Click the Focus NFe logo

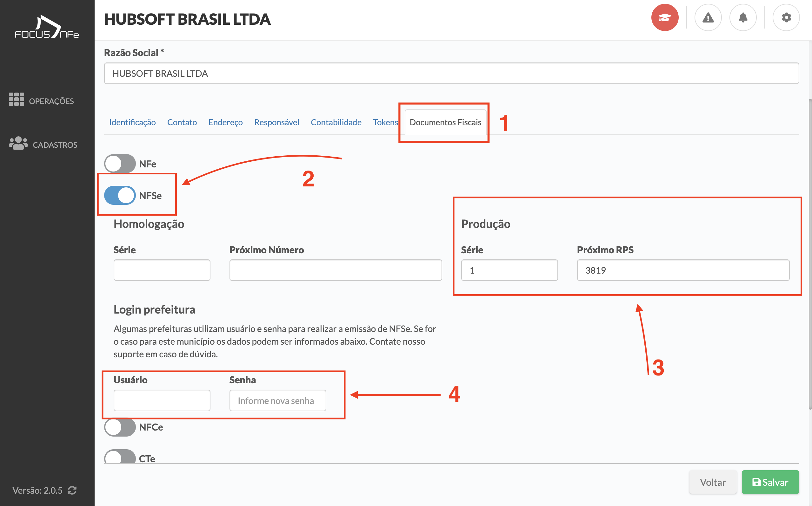click(x=47, y=27)
